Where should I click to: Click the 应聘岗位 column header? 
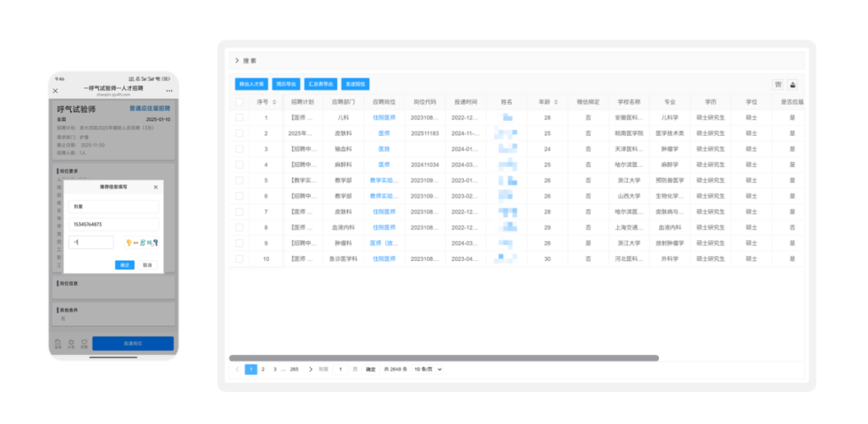pos(384,102)
